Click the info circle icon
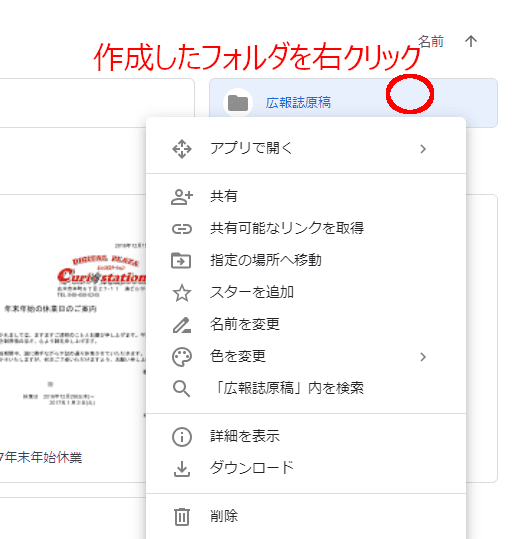The width and height of the screenshot is (520, 539). pyautogui.click(x=182, y=437)
